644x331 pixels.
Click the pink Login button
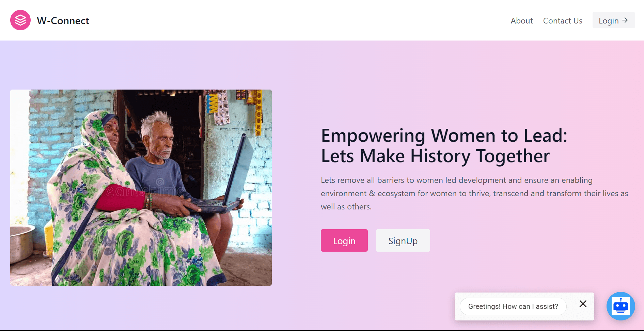pyautogui.click(x=344, y=240)
